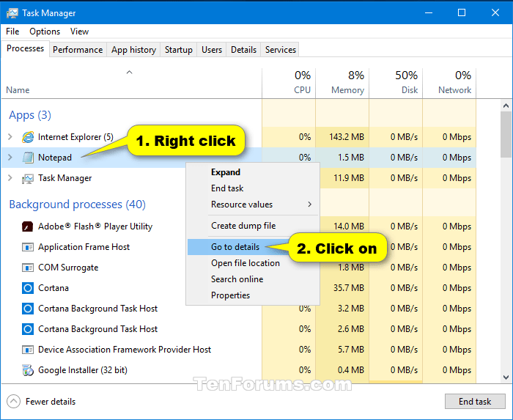This screenshot has width=513, height=420.
Task: Click the vertical scrollbar thumb
Action: point(506,135)
